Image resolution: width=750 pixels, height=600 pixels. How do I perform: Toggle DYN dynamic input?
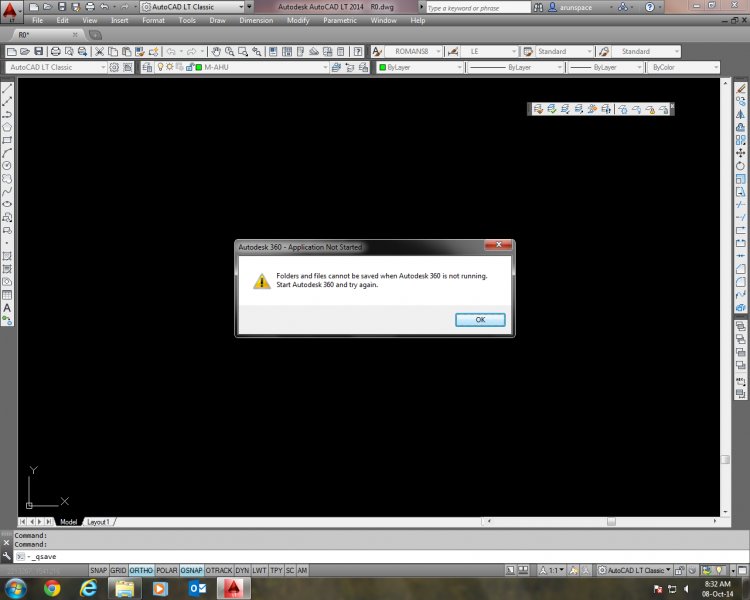pyautogui.click(x=242, y=570)
